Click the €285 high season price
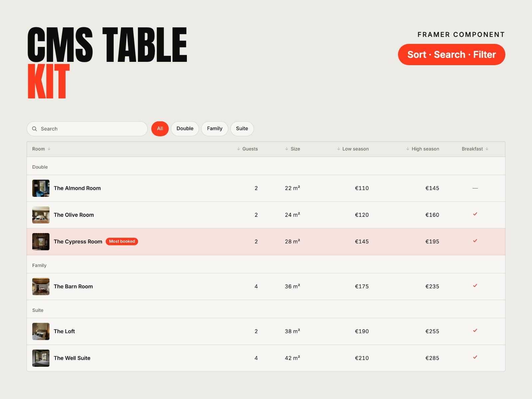532x399 pixels. (432, 358)
